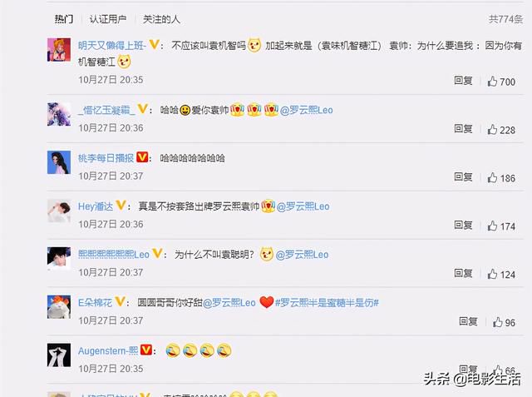The image size is (532, 397).
Task: Open the 关注的人 tab
Action: 161,19
